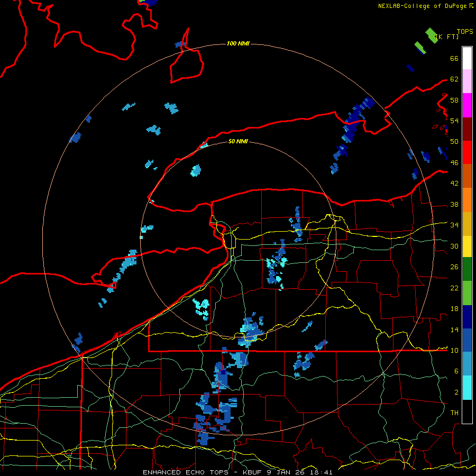Click the legend value '18'
Image resolution: width=476 pixels, height=476 pixels.
click(x=454, y=309)
